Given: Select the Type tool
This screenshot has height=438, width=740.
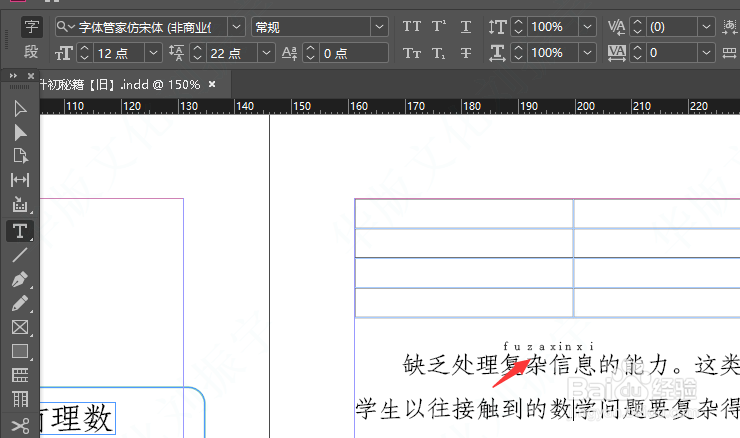Looking at the screenshot, I should point(20,231).
